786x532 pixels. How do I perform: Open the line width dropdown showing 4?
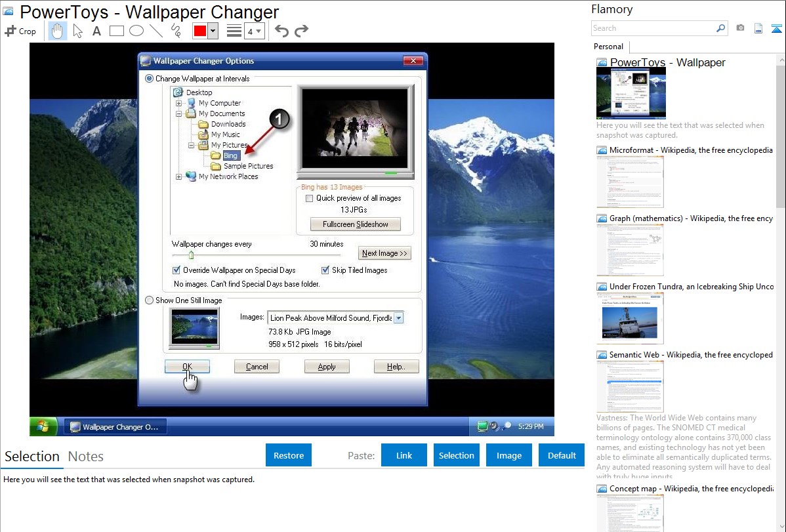(x=254, y=31)
